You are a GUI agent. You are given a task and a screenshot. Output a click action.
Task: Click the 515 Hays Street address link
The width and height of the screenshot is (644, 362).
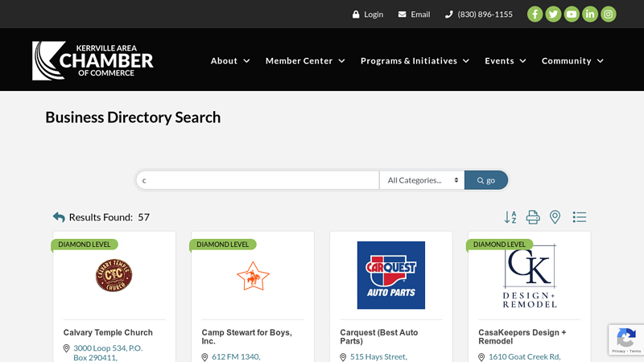(378, 357)
